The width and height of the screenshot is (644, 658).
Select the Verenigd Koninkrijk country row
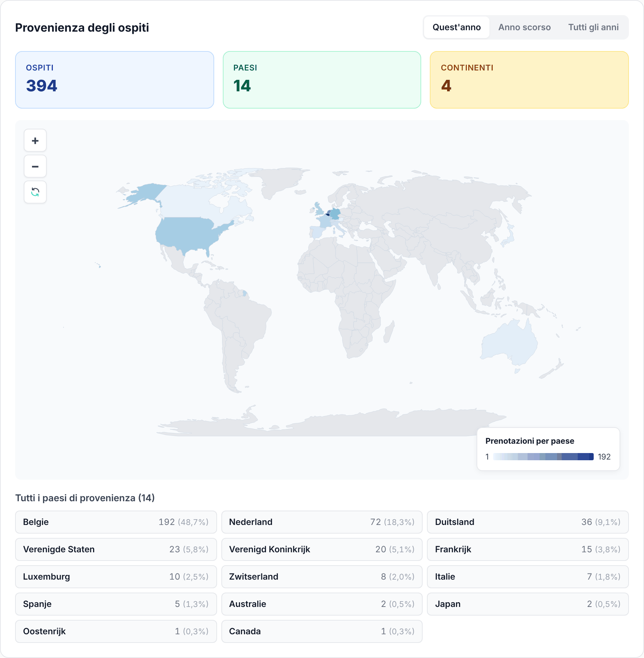pyautogui.click(x=322, y=549)
